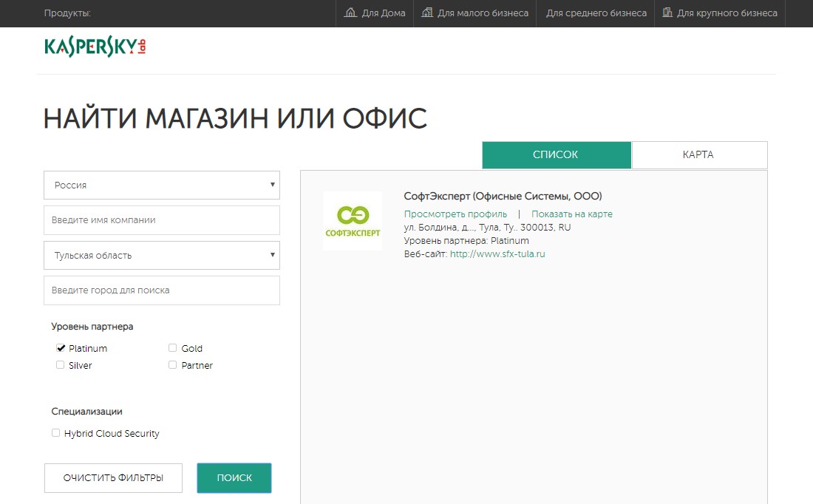Click Показать на карте link

click(571, 214)
